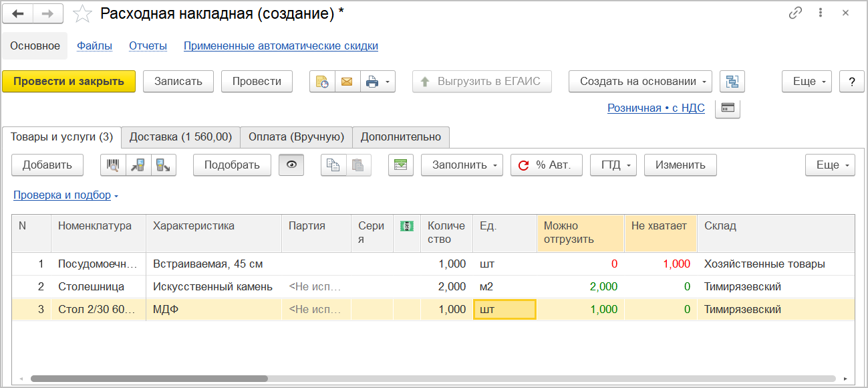The image size is (868, 388).
Task: Click the copy rows icon
Action: coord(333,165)
